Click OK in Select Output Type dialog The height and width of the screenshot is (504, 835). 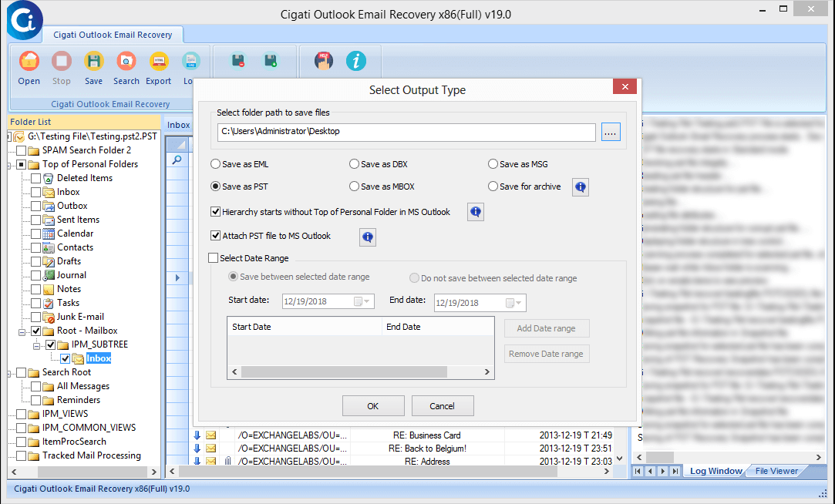coord(372,406)
